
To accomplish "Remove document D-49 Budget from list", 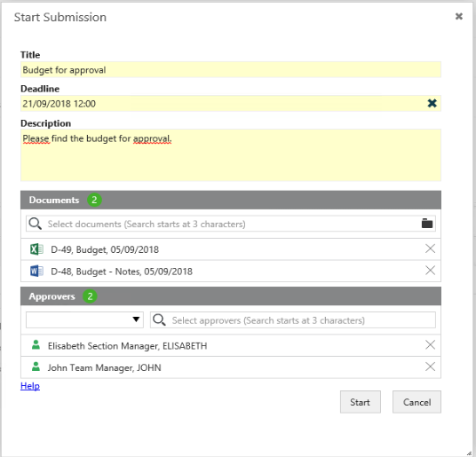I will click(x=430, y=248).
